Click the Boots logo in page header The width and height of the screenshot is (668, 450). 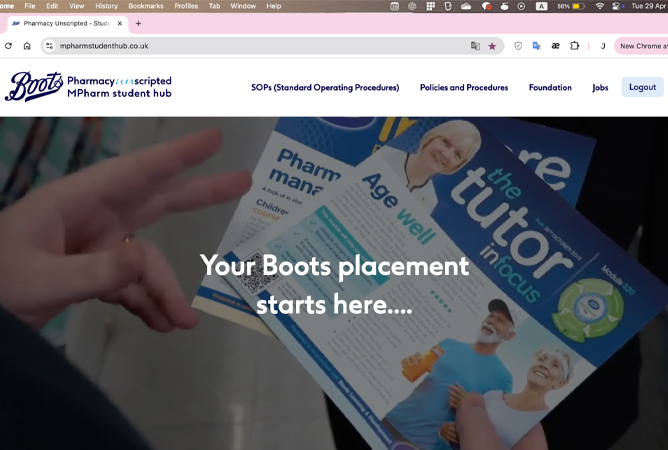coord(34,87)
